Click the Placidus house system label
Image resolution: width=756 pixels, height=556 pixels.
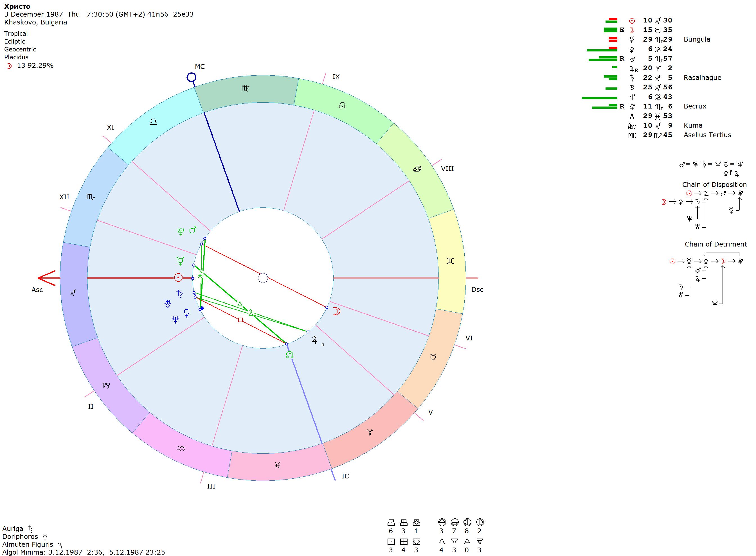[x=16, y=57]
